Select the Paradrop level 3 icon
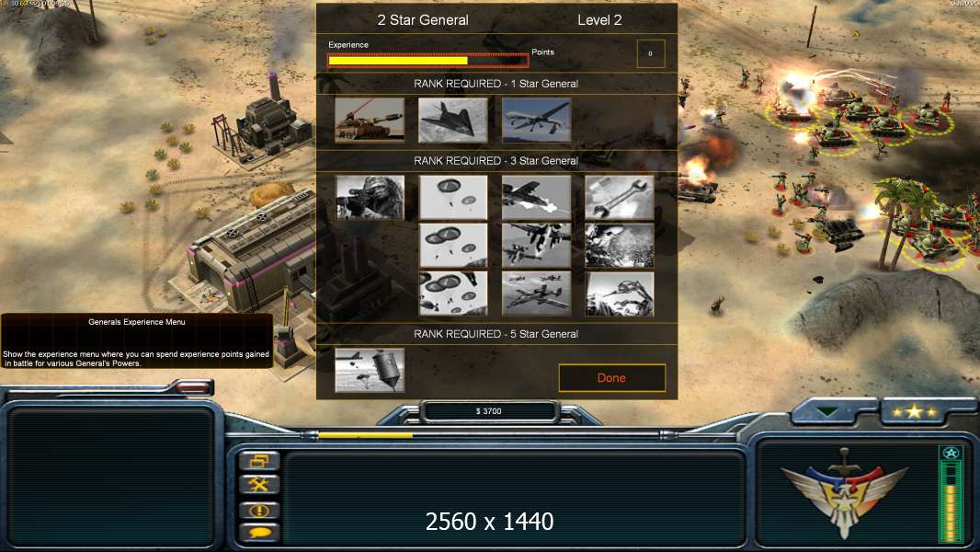Screen dimensions: 980x552 [x=452, y=293]
